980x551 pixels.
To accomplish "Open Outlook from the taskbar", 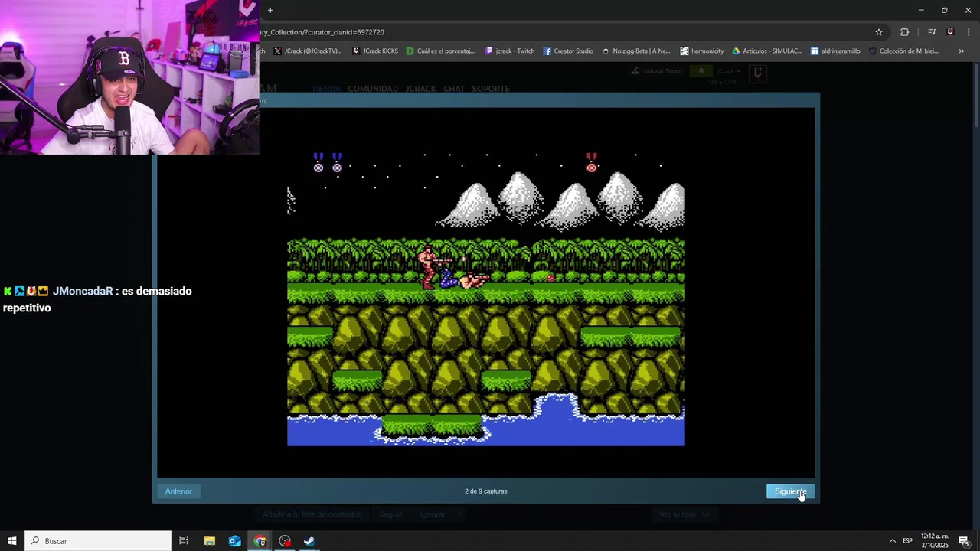I will tap(234, 541).
